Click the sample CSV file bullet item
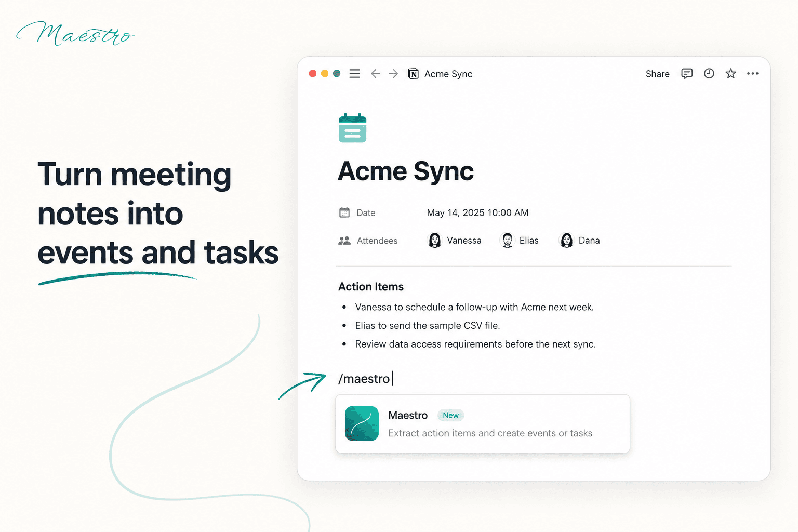This screenshot has height=532, width=798. point(428,326)
